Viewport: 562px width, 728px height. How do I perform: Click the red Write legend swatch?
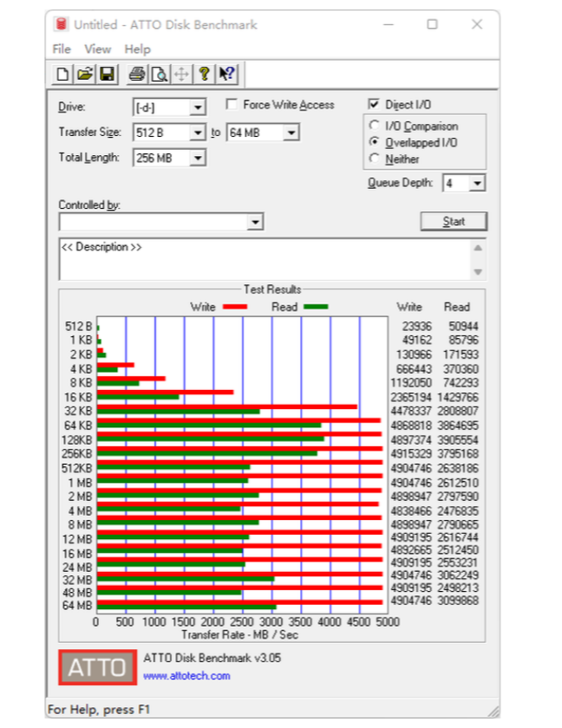pos(235,307)
